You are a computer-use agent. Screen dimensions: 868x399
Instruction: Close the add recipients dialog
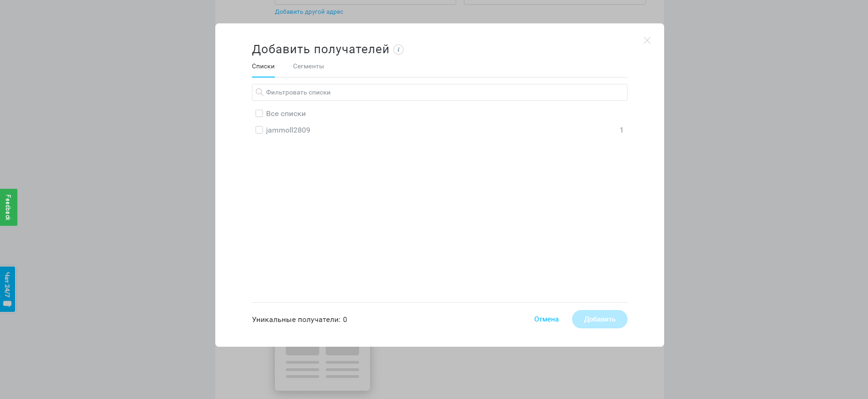point(647,40)
